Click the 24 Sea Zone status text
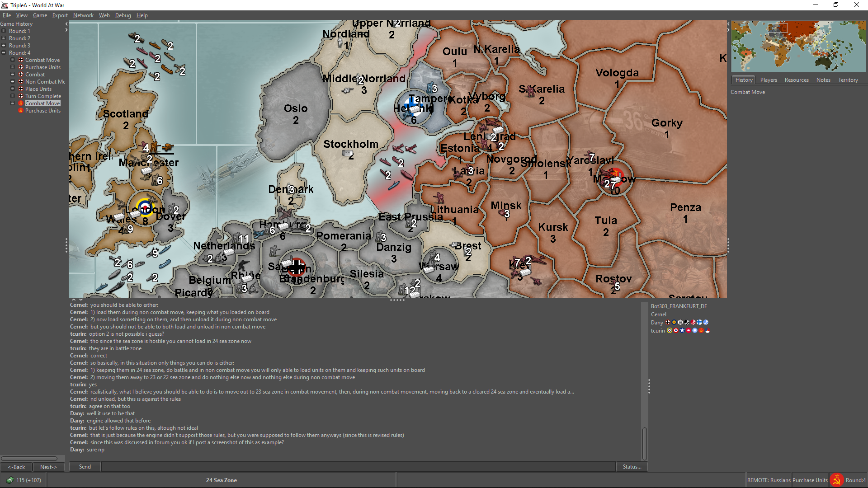 click(x=222, y=480)
